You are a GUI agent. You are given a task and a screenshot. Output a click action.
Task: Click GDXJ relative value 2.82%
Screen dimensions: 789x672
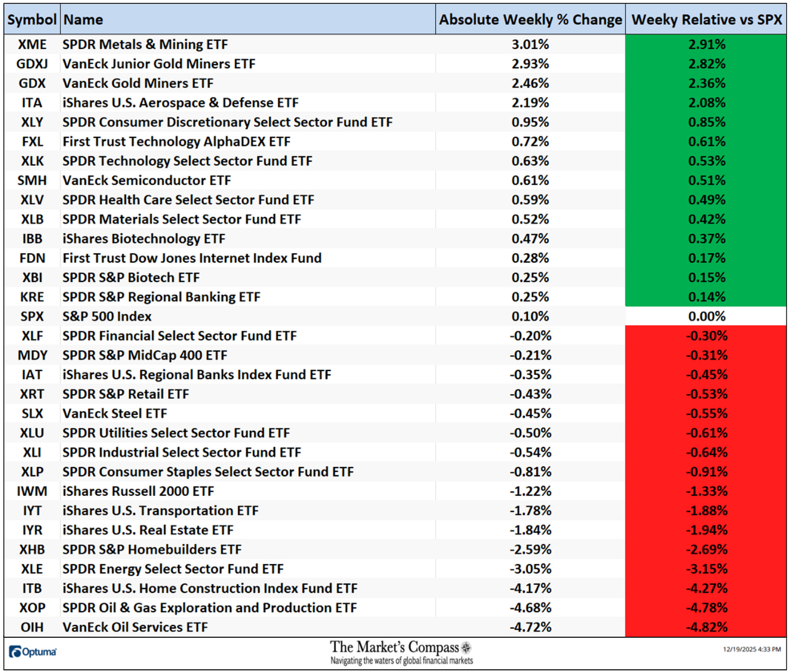click(x=707, y=64)
